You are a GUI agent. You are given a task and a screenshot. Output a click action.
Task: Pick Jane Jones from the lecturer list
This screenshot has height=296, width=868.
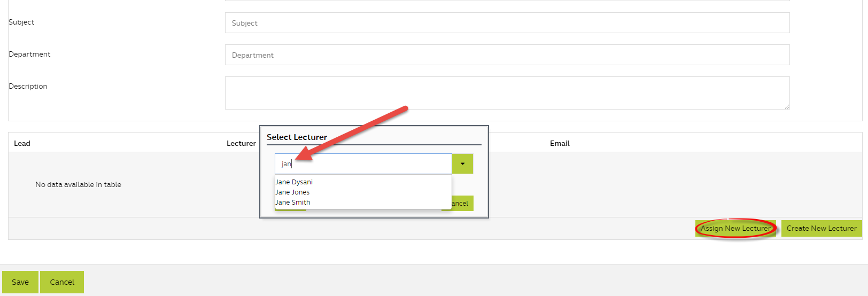[x=292, y=192]
